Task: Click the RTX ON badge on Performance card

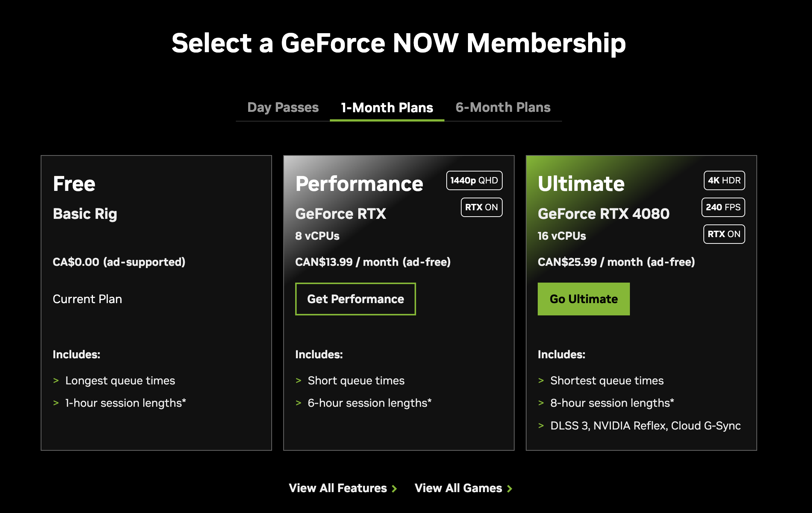Action: (x=482, y=207)
